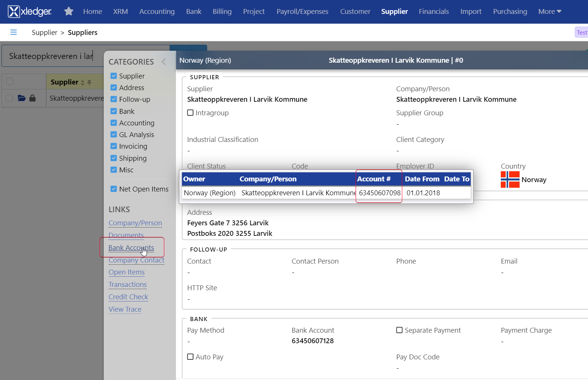Open the Billing menu

(x=222, y=12)
